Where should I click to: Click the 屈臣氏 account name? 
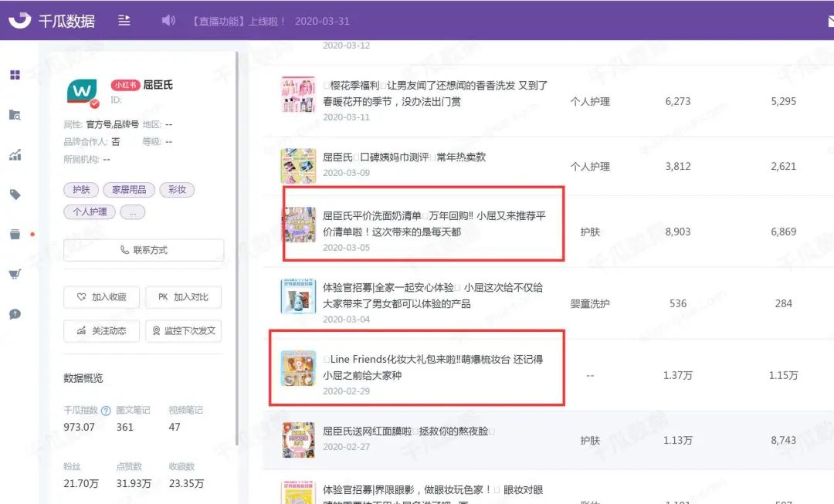[x=158, y=85]
